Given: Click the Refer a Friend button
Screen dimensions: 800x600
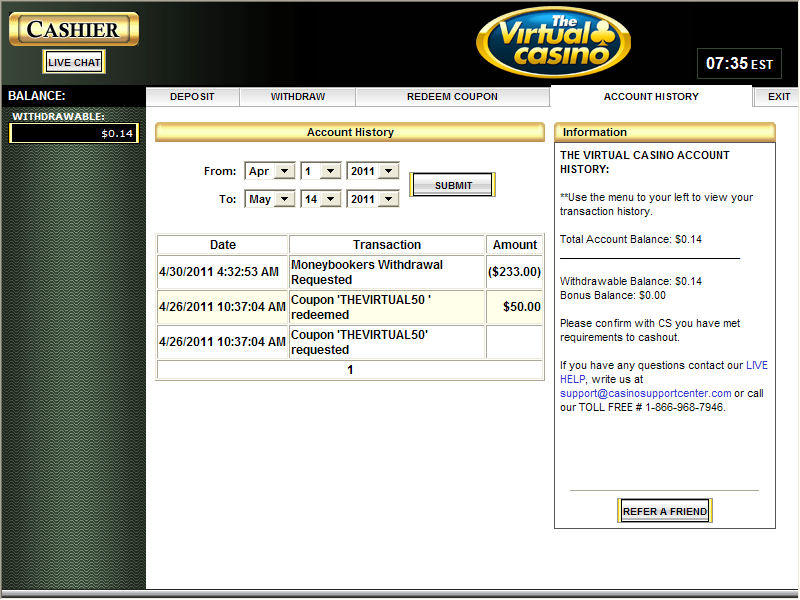Looking at the screenshot, I should click(x=664, y=511).
